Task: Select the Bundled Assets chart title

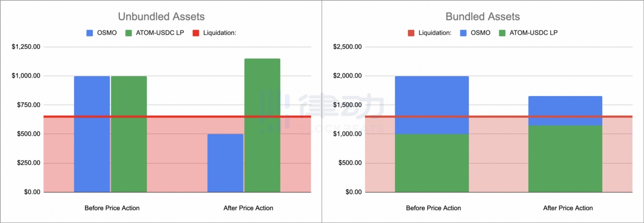Action: [x=483, y=17]
